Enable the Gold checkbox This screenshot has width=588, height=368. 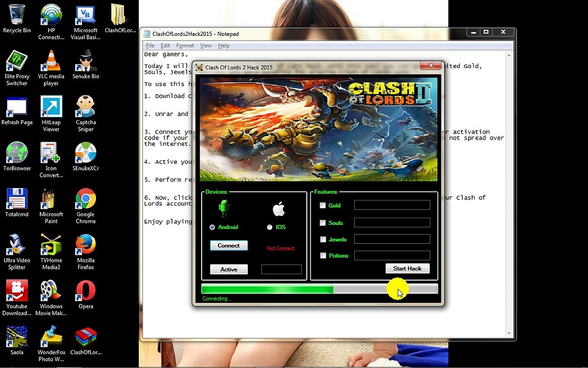323,205
